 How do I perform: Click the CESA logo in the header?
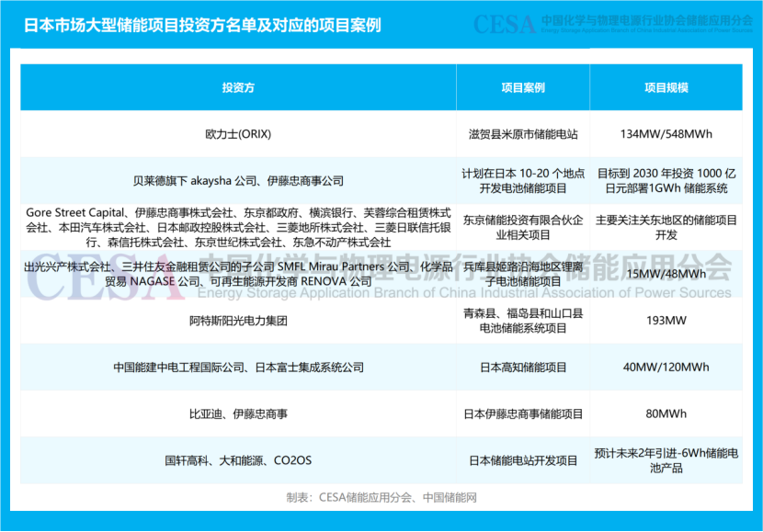point(613,23)
